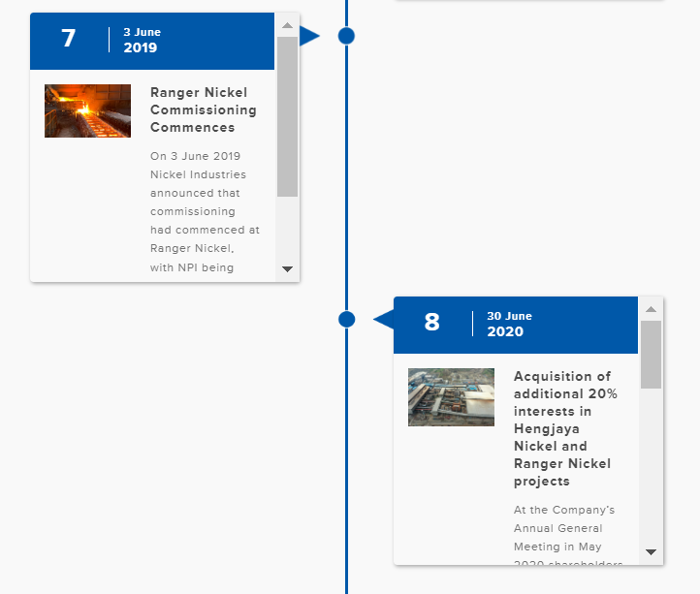The image size is (700, 594).
Task: Click scroll-down arrow in 30 June 2020 card
Action: 651,552
